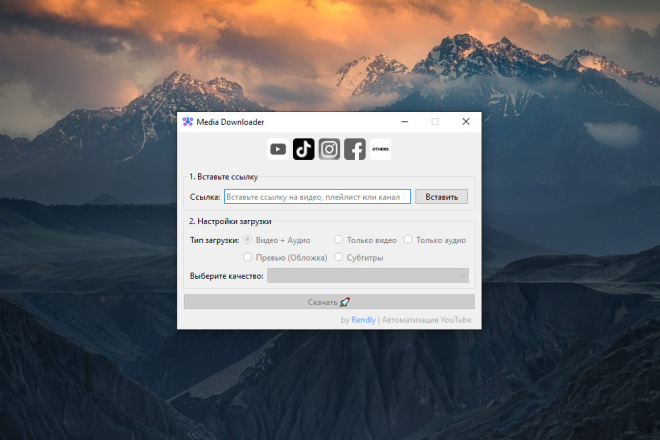Minimize the Media Downloader window
Viewport: 660px width, 440px height.
[405, 122]
